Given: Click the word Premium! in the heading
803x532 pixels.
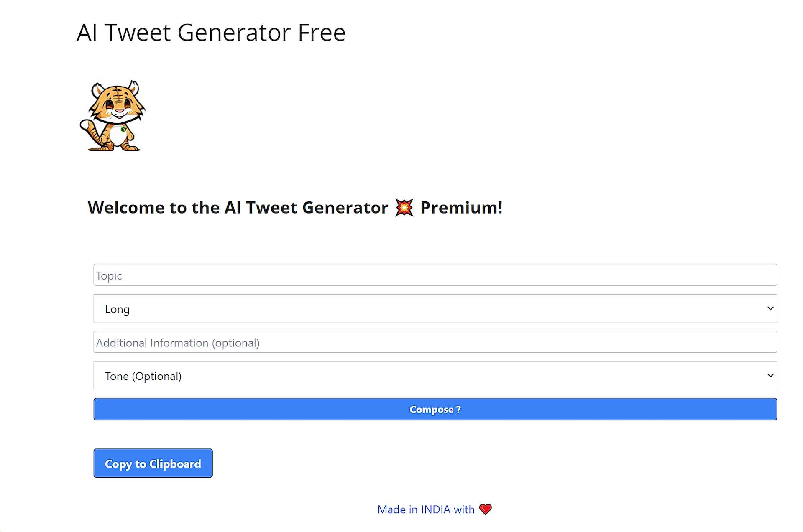Looking at the screenshot, I should click(461, 208).
